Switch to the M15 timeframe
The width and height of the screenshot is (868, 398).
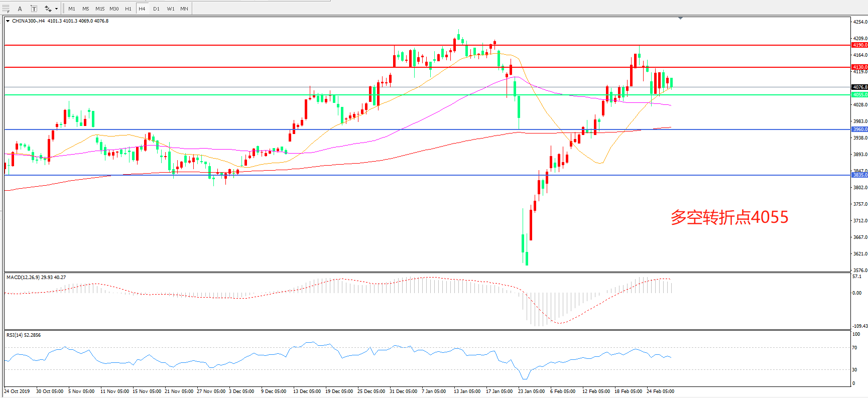(100, 9)
